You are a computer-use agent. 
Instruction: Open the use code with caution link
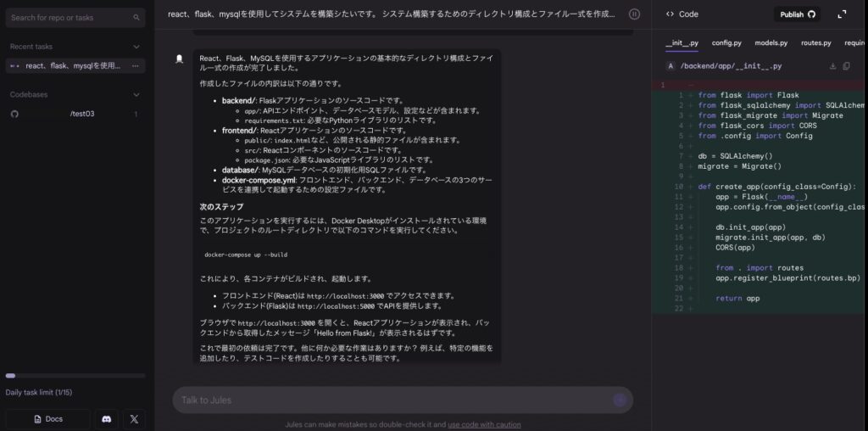pyautogui.click(x=484, y=425)
